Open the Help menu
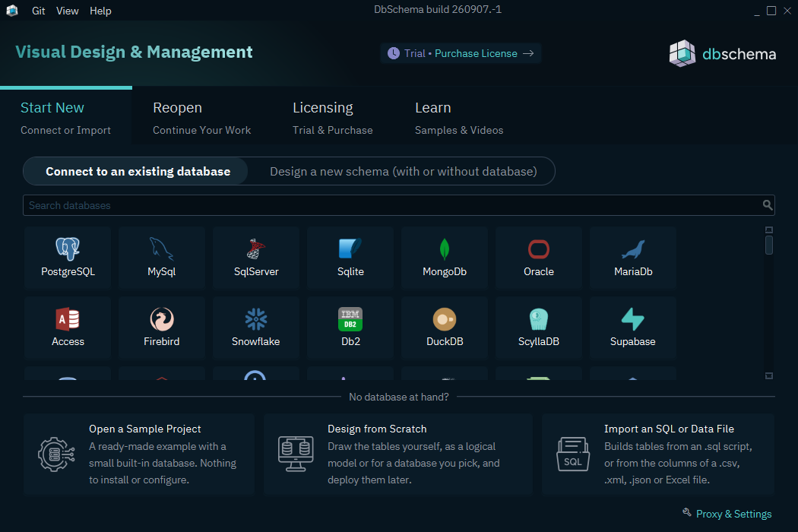This screenshot has height=532, width=798. 101,11
